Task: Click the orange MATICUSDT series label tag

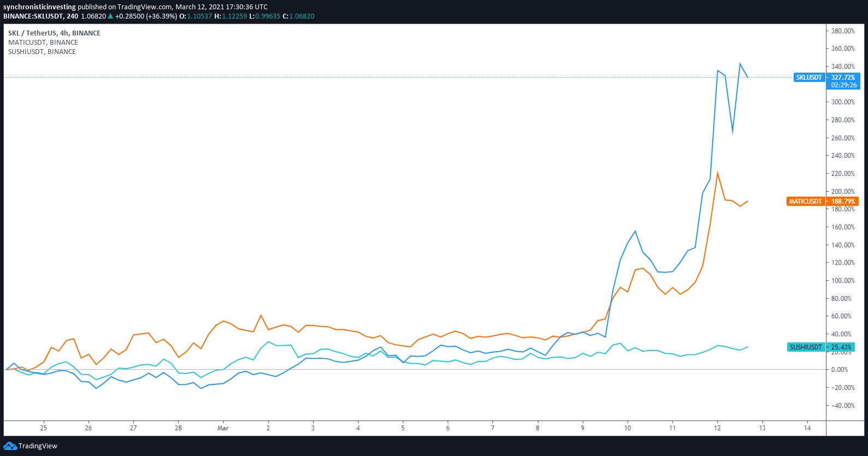Action: click(x=805, y=202)
